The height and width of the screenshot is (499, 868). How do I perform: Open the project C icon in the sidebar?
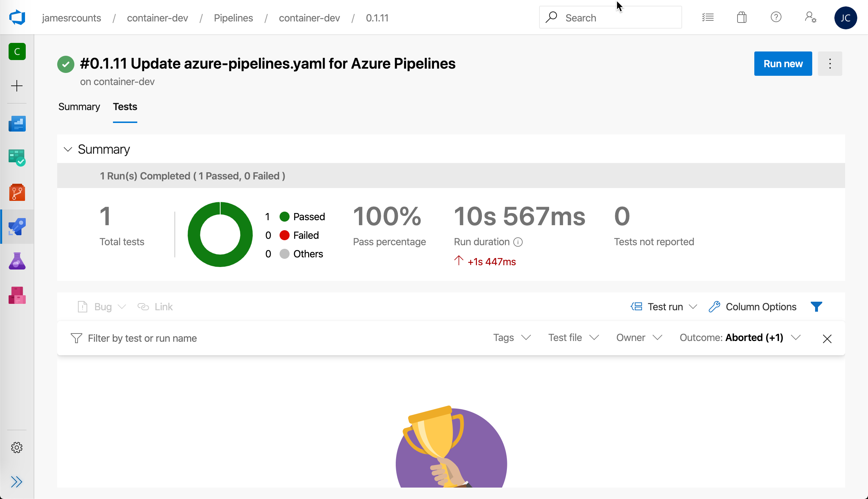(17, 51)
